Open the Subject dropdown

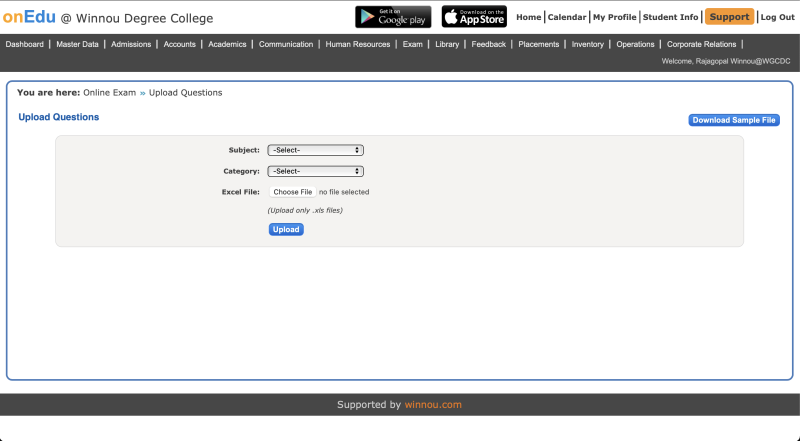[x=315, y=150]
